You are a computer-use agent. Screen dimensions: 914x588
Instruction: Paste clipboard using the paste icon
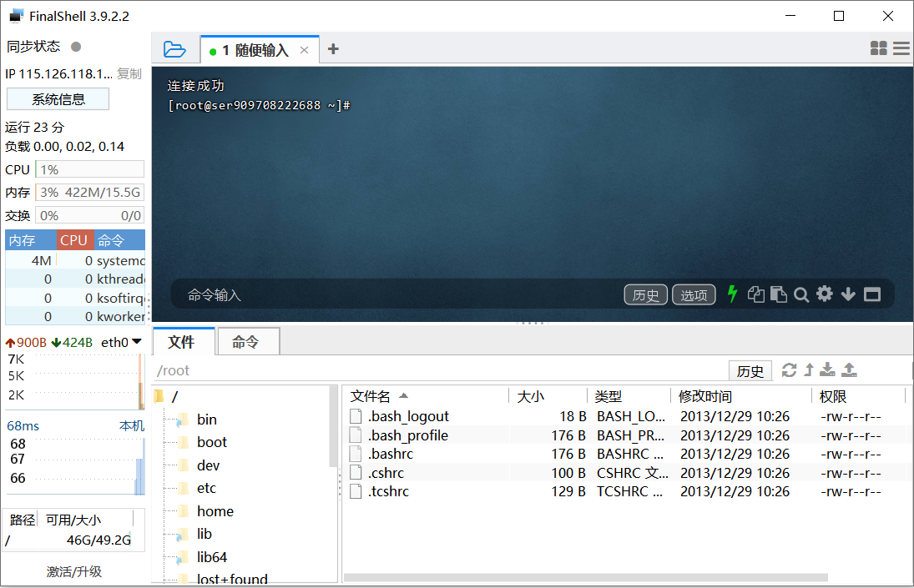coord(779,294)
